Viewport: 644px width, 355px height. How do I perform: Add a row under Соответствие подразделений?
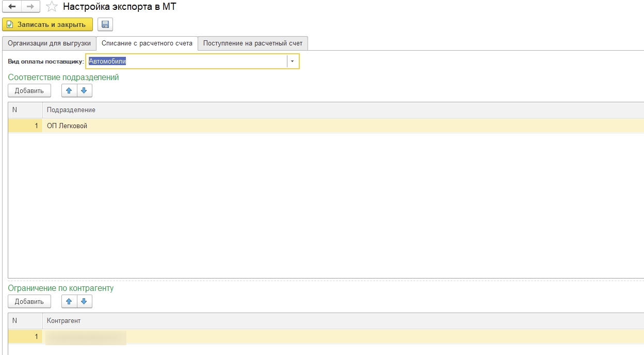[x=29, y=90]
